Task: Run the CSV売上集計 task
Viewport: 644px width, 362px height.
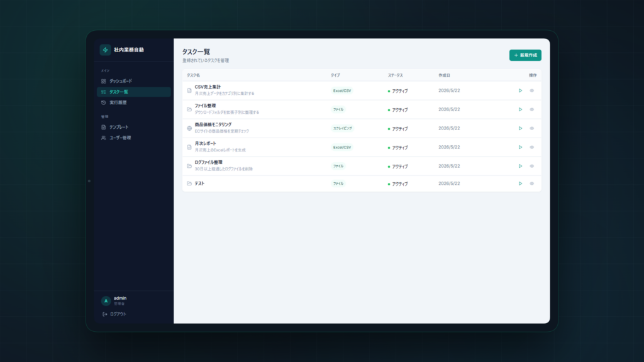Action: [520, 90]
